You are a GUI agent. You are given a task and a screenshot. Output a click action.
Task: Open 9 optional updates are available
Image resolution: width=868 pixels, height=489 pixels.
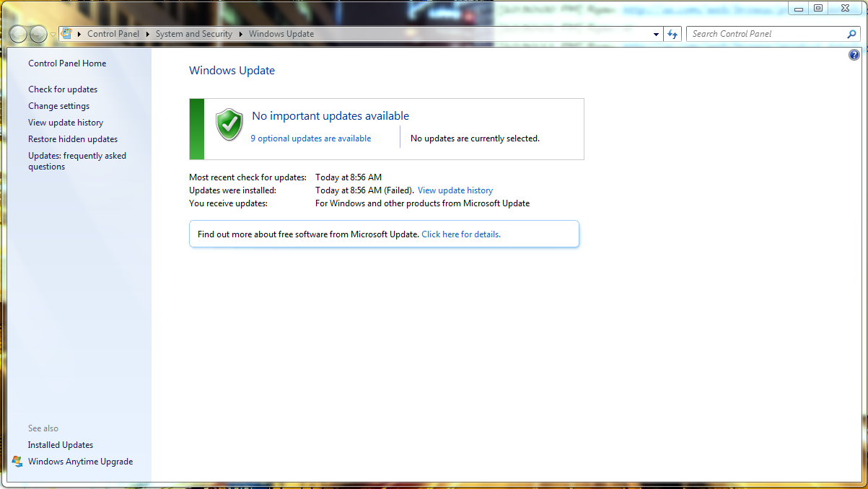coord(311,138)
